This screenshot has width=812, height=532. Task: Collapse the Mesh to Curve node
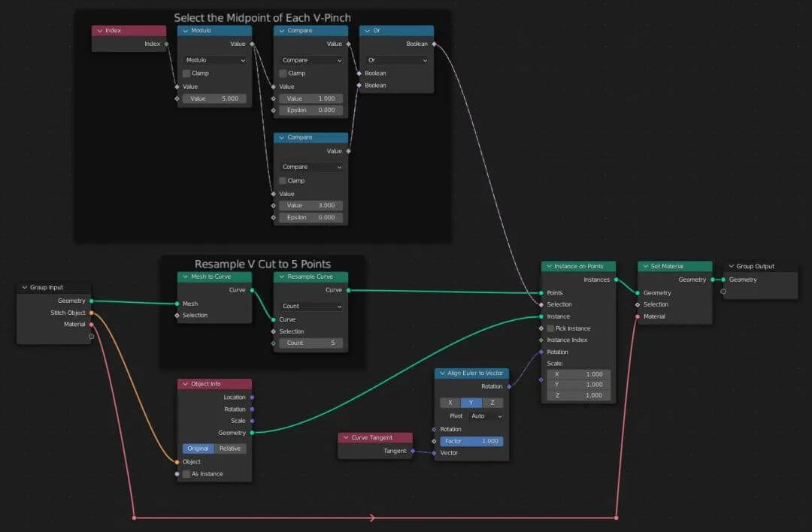pyautogui.click(x=186, y=277)
